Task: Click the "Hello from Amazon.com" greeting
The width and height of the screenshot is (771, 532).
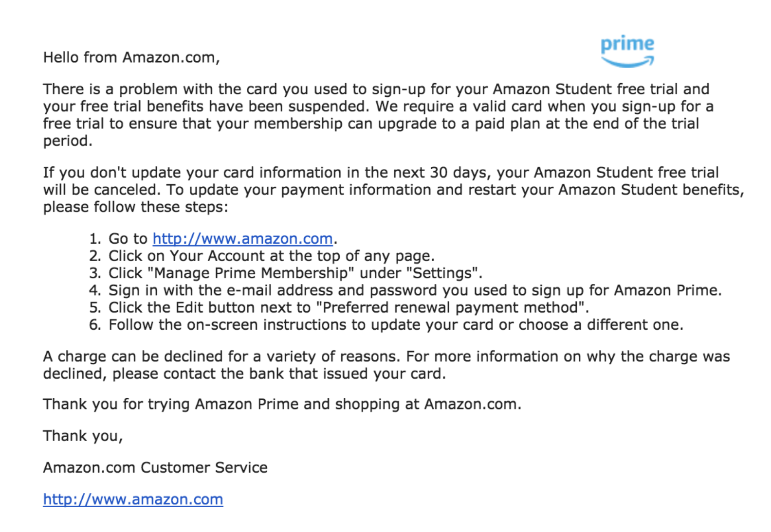Action: pyautogui.click(x=131, y=57)
